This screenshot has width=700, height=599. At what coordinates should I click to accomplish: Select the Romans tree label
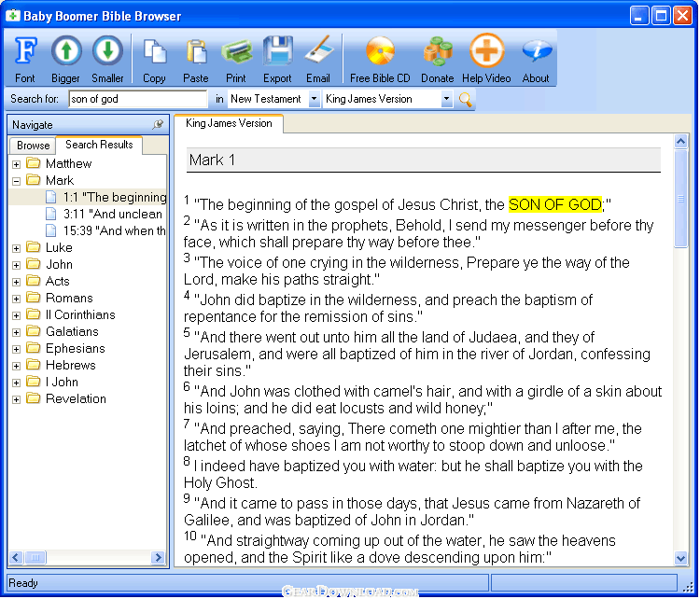click(x=69, y=298)
